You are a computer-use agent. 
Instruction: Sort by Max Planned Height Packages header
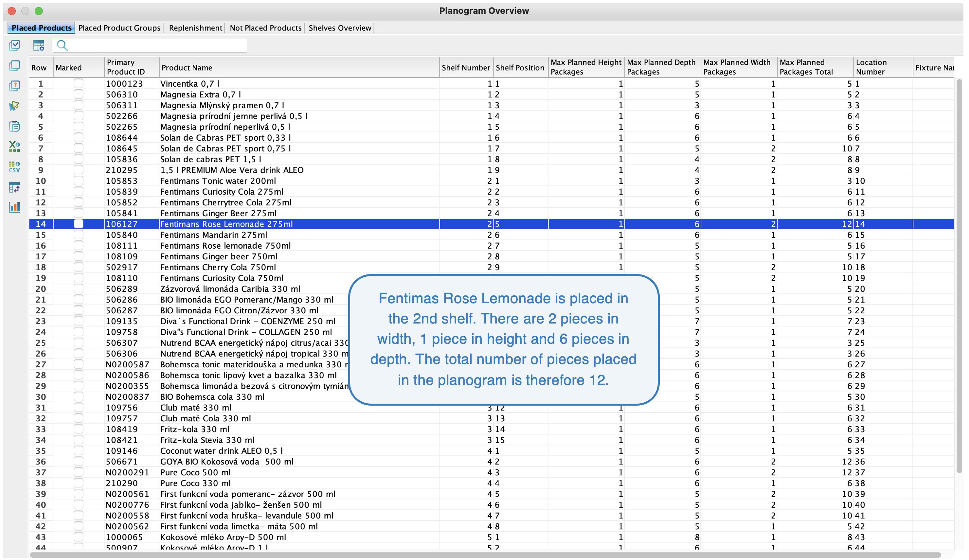[586, 67]
